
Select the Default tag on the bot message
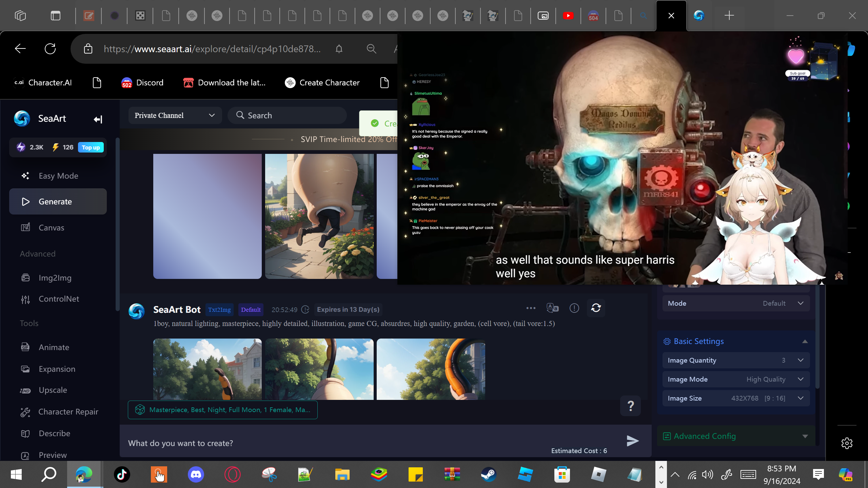251,310
